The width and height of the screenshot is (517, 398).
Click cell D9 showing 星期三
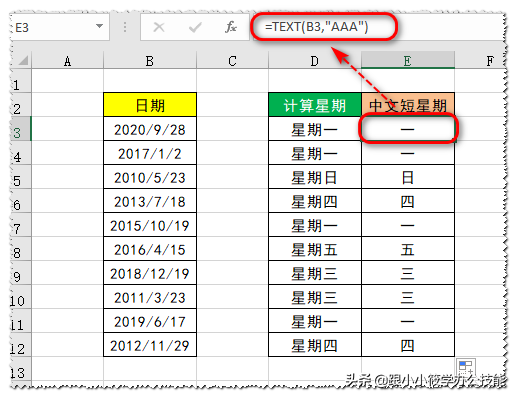(315, 273)
